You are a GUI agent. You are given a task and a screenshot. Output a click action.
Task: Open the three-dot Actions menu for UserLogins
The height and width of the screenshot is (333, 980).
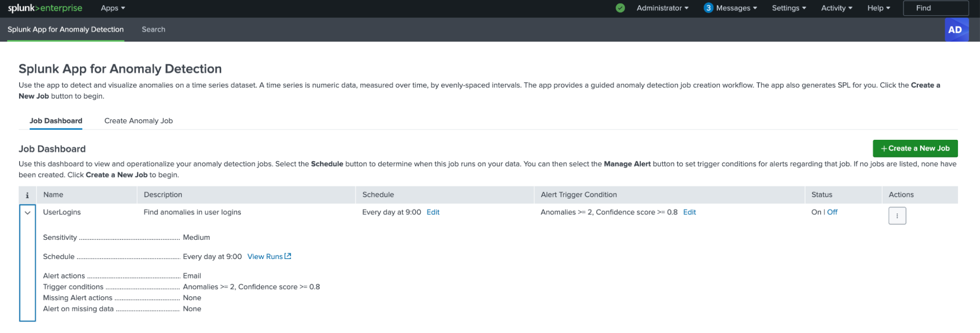pos(897,216)
